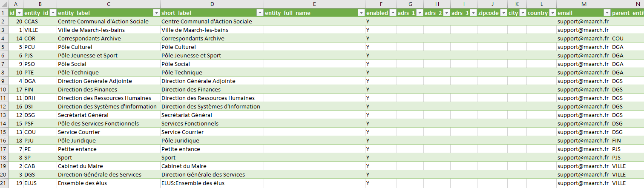The width and height of the screenshot is (644, 188).
Task: Expand the entity_full_name filter arrow
Action: coord(361,13)
